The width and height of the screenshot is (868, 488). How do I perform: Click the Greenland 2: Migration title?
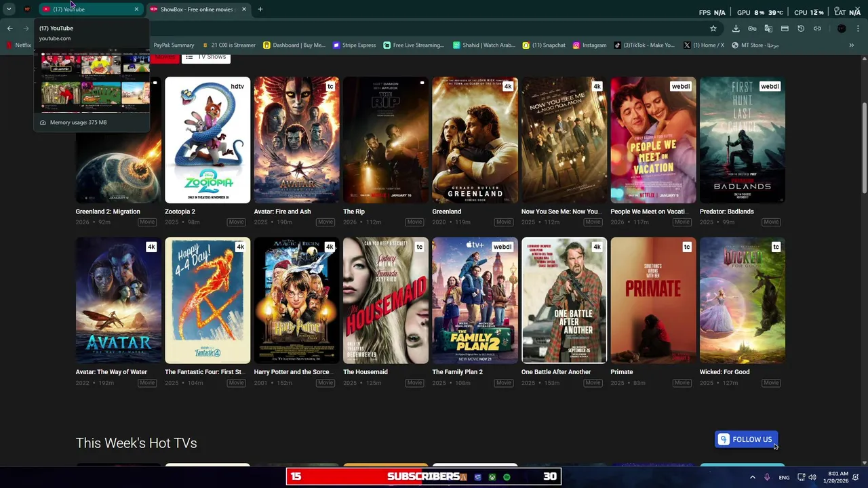tap(108, 211)
